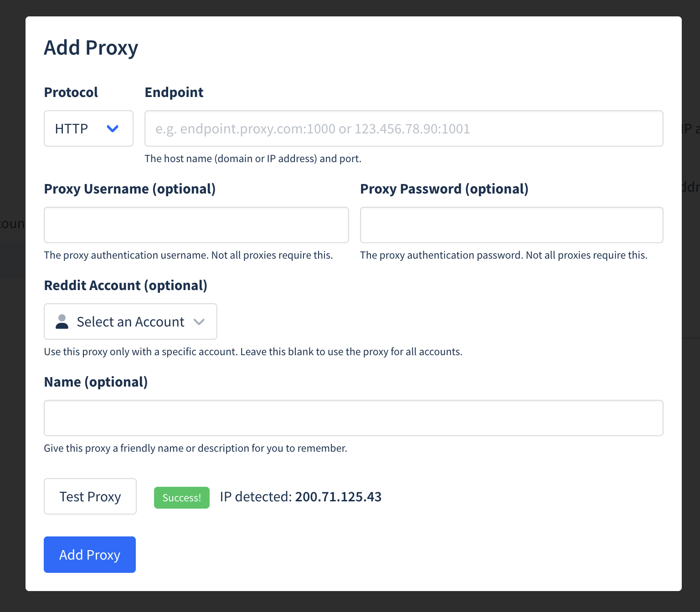The image size is (700, 612).
Task: Click the gray chevron in account selector
Action: pos(199,322)
